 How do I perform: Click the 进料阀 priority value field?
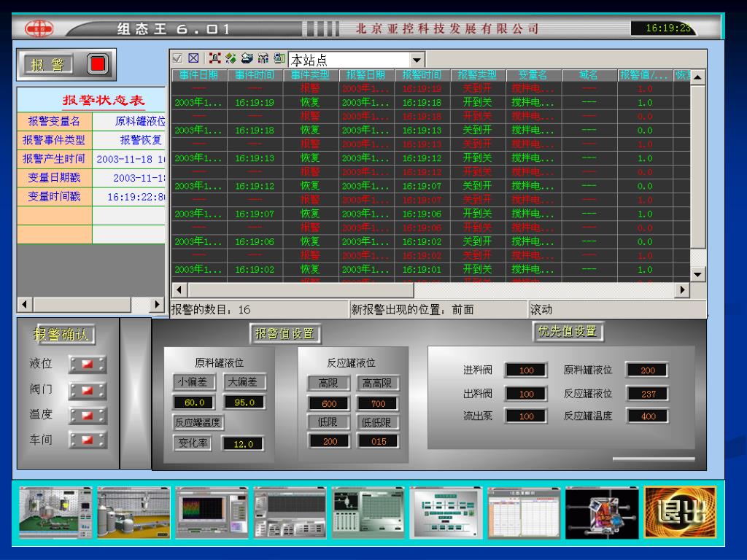click(527, 370)
